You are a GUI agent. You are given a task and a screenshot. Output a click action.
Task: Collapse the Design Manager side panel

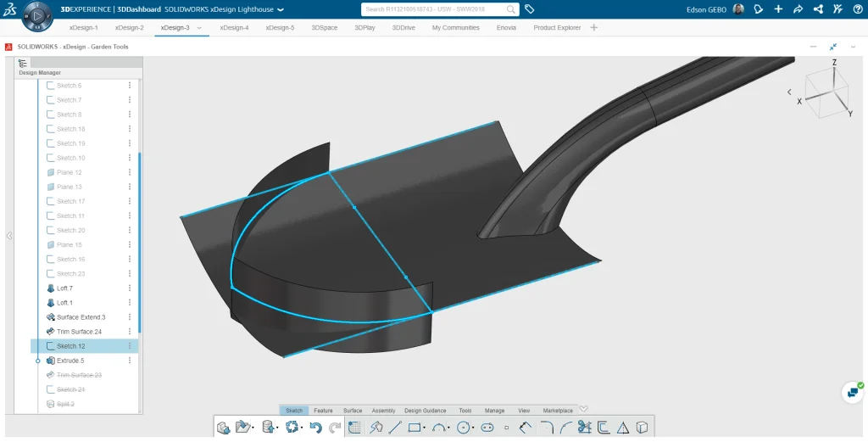(x=9, y=236)
